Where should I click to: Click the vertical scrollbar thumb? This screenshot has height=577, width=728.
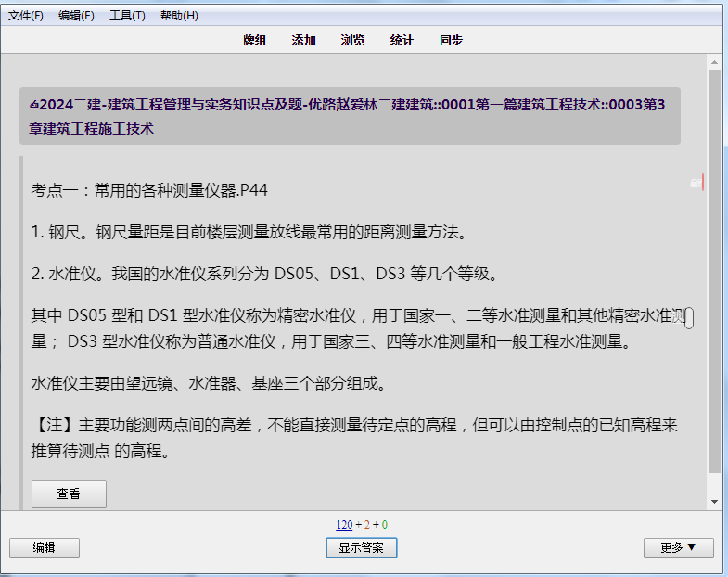tap(714, 271)
